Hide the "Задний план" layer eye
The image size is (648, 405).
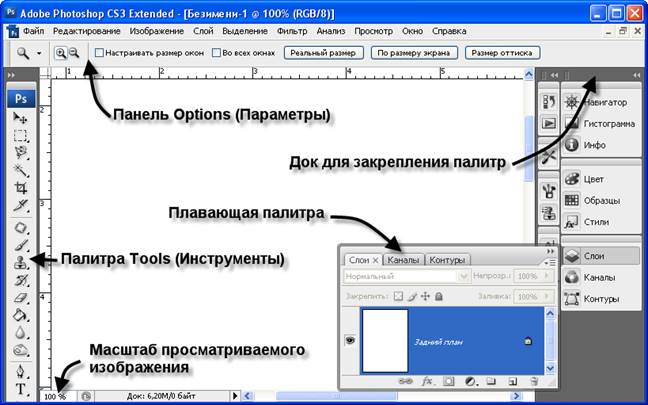coord(350,341)
